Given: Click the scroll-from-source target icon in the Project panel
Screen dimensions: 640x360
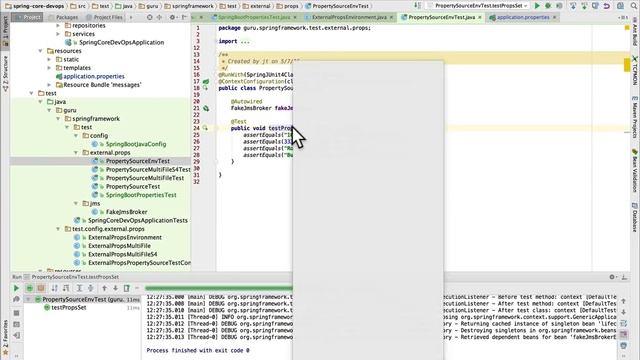Looking at the screenshot, I should tap(149, 17).
